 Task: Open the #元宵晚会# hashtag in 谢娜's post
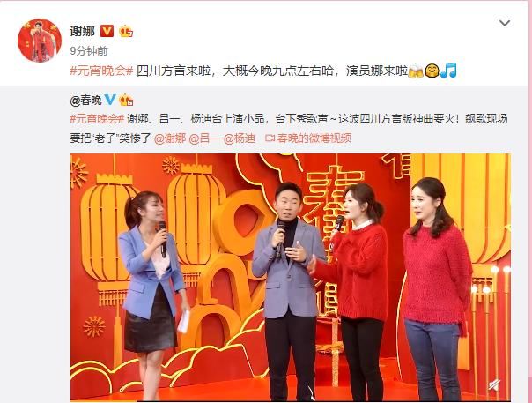(101, 71)
